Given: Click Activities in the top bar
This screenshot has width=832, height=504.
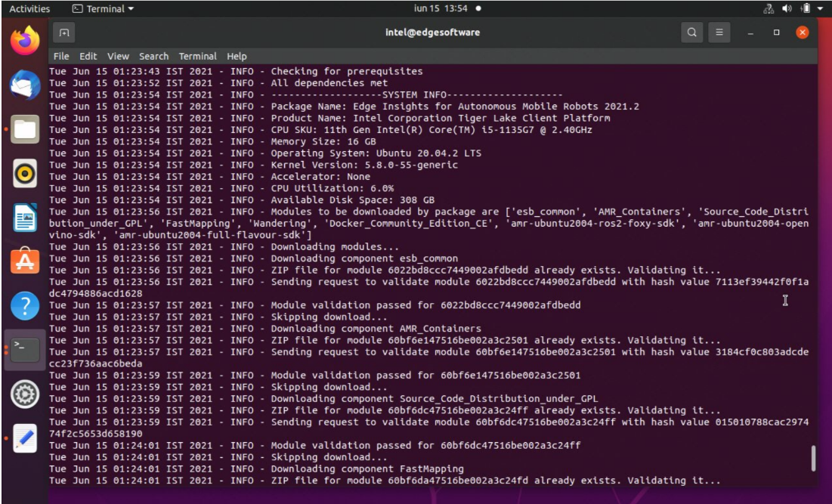Looking at the screenshot, I should click(x=29, y=9).
